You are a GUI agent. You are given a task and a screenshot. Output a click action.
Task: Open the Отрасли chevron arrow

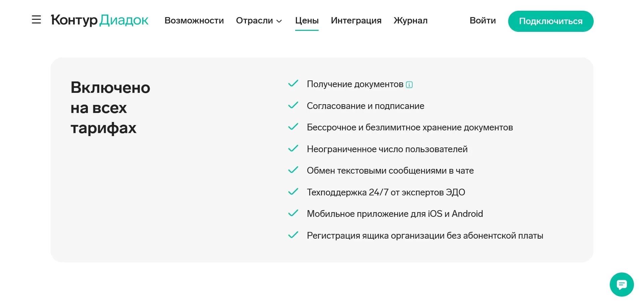279,21
